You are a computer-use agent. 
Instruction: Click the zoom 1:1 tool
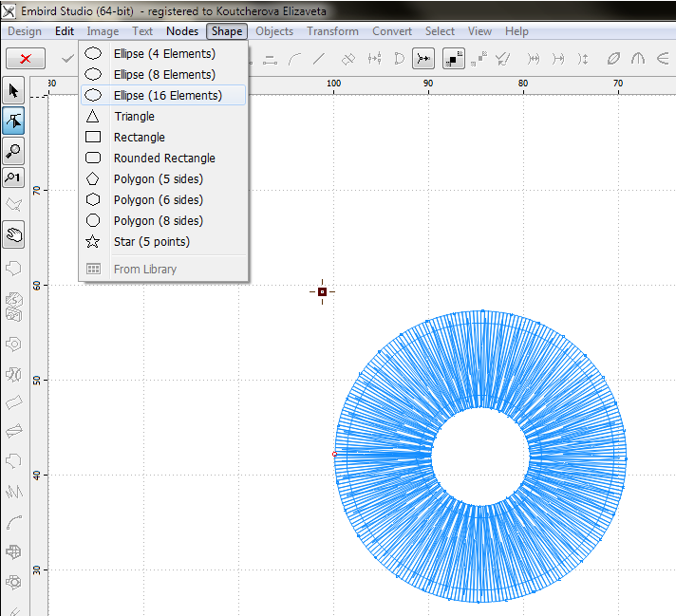pyautogui.click(x=13, y=177)
